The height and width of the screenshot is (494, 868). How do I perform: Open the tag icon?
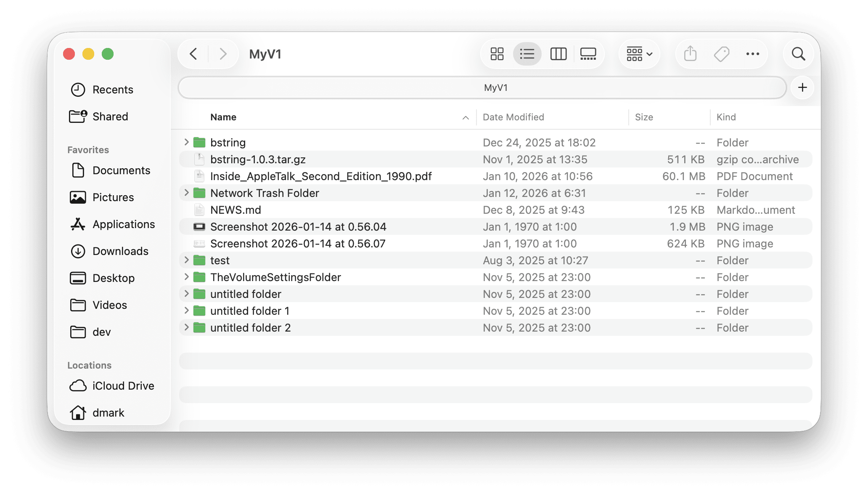[x=721, y=54]
